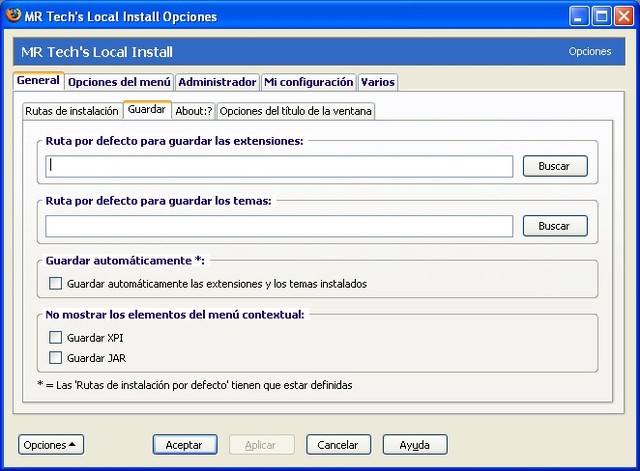The image size is (640, 471).
Task: Click 'Ruta por defecto para guardar los temas' label
Action: [158, 201]
